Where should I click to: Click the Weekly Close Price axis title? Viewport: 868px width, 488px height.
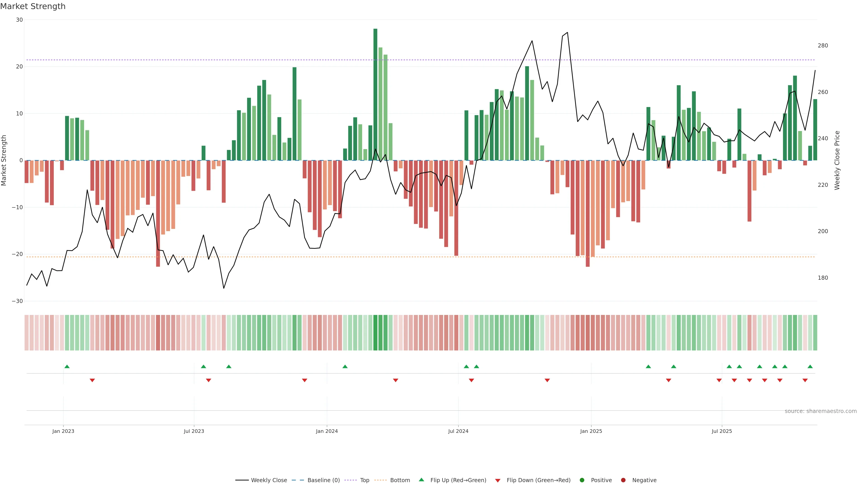(837, 160)
